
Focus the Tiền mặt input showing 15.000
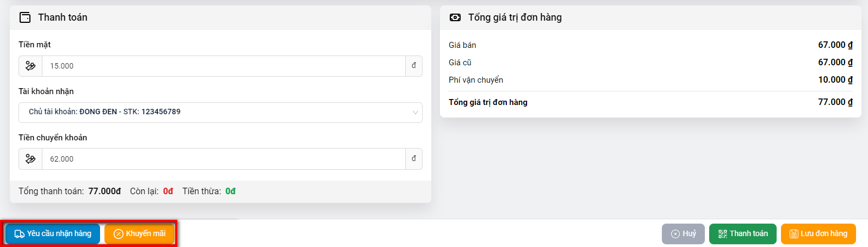coord(223,66)
